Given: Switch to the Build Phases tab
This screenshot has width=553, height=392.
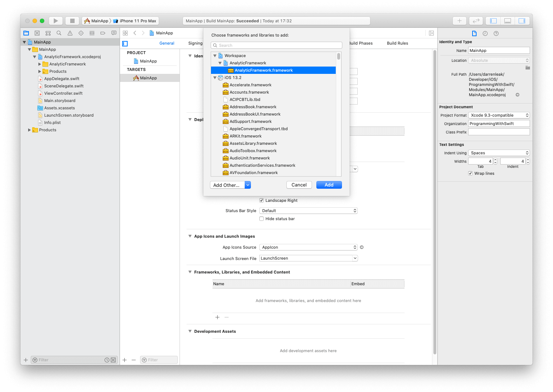Looking at the screenshot, I should tap(361, 43).
